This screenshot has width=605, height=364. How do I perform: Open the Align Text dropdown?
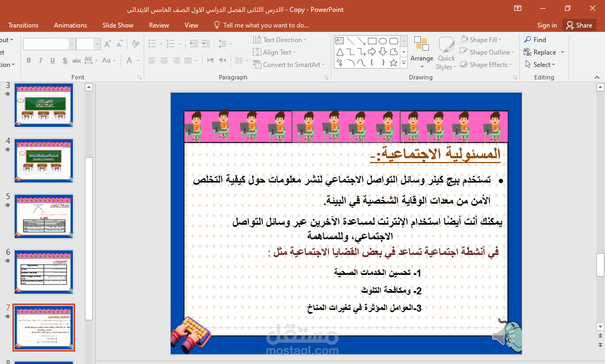coord(274,52)
